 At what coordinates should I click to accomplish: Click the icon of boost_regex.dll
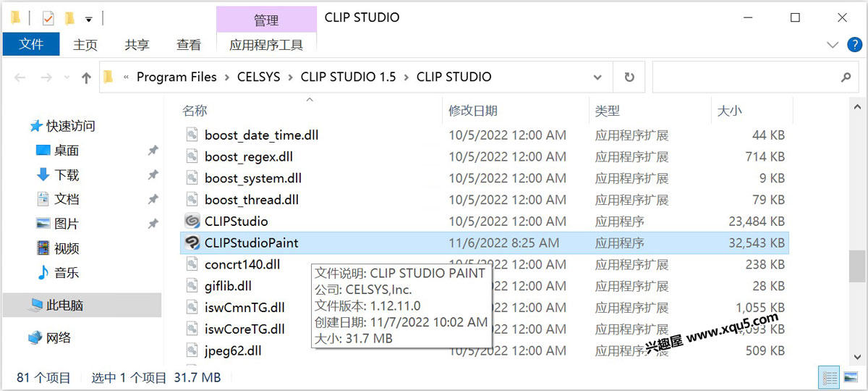(192, 156)
